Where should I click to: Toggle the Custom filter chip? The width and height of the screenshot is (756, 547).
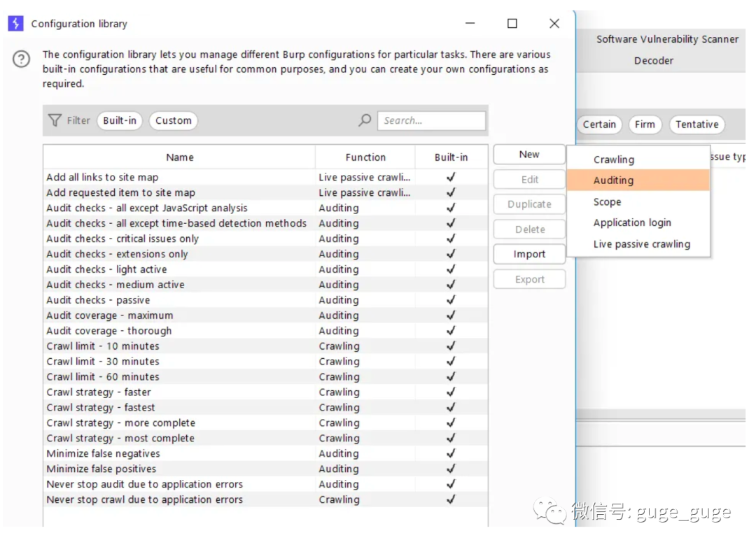coord(173,120)
